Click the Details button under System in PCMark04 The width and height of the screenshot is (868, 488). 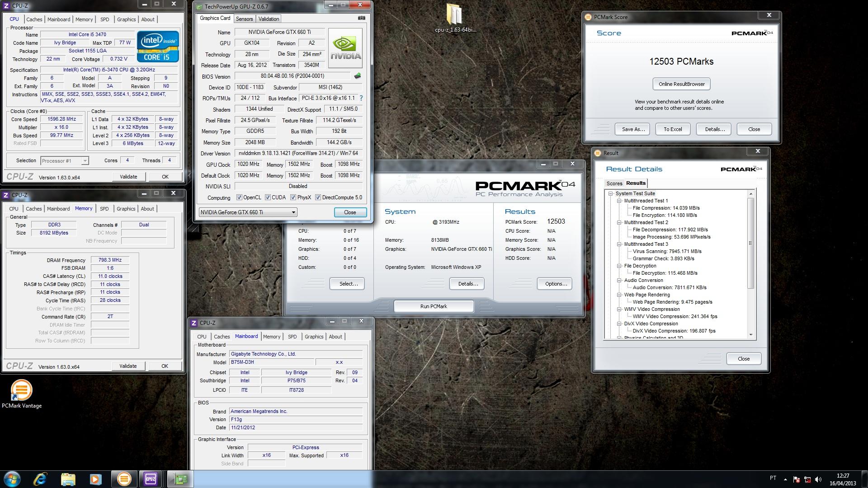click(x=467, y=284)
